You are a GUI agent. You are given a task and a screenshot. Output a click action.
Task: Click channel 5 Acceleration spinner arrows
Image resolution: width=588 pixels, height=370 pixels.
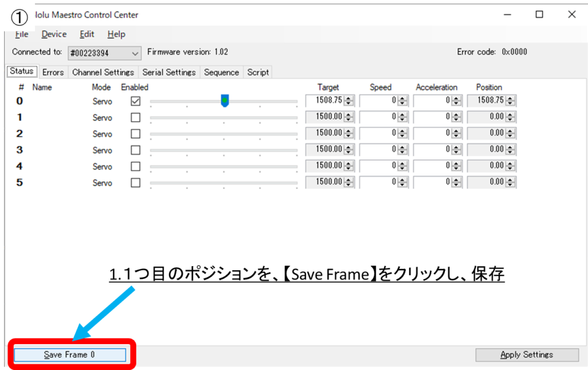(x=457, y=182)
